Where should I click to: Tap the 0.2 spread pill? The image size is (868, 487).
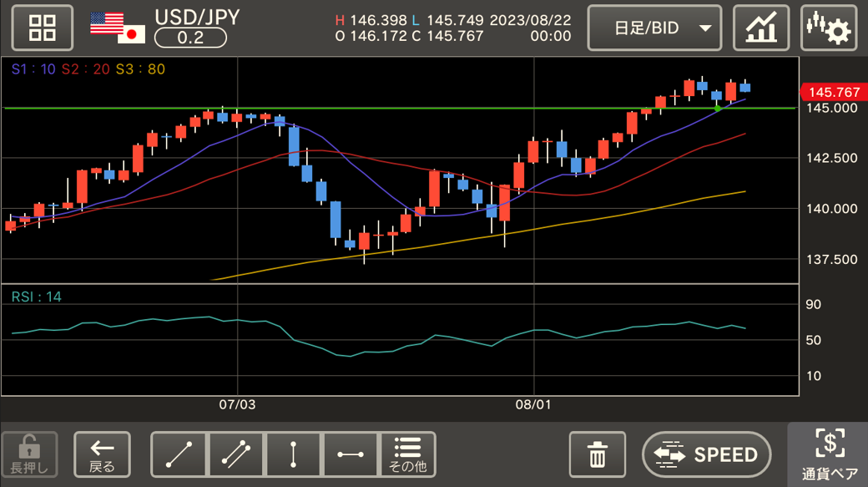click(x=190, y=38)
